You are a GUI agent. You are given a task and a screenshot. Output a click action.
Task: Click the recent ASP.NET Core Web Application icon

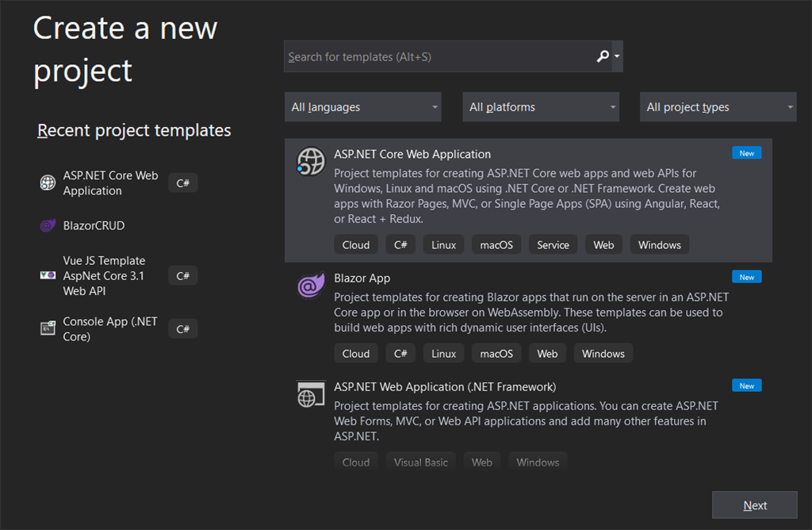click(x=48, y=183)
